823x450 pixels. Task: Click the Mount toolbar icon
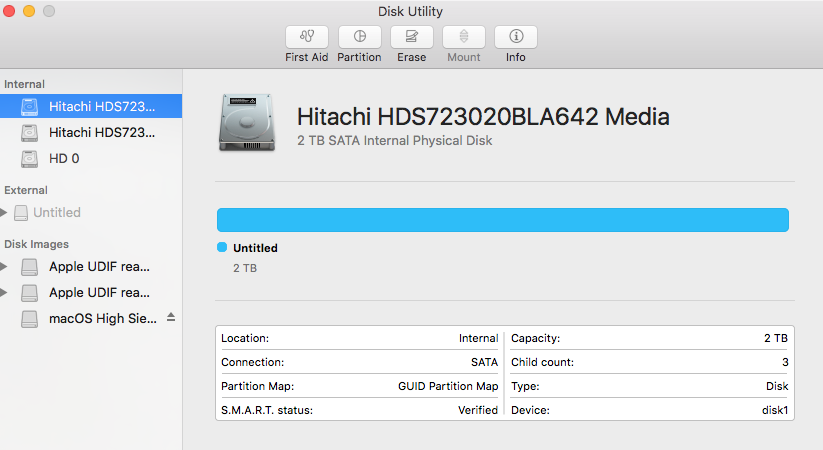click(x=463, y=37)
